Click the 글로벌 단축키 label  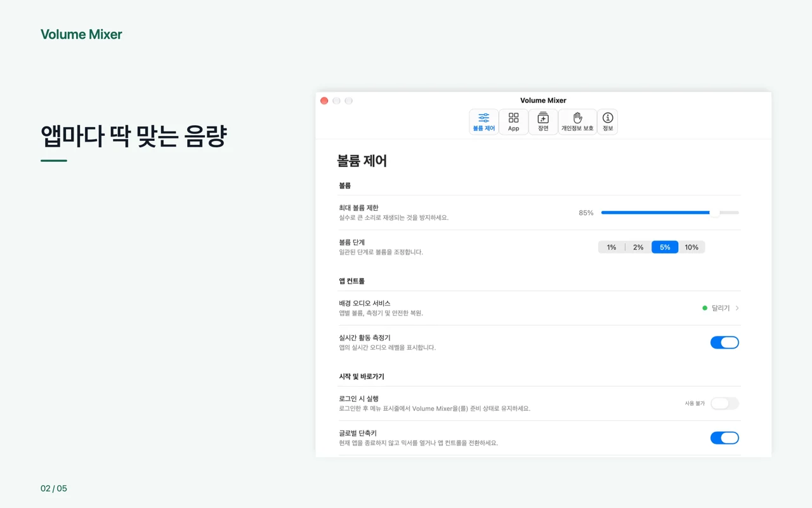click(358, 433)
